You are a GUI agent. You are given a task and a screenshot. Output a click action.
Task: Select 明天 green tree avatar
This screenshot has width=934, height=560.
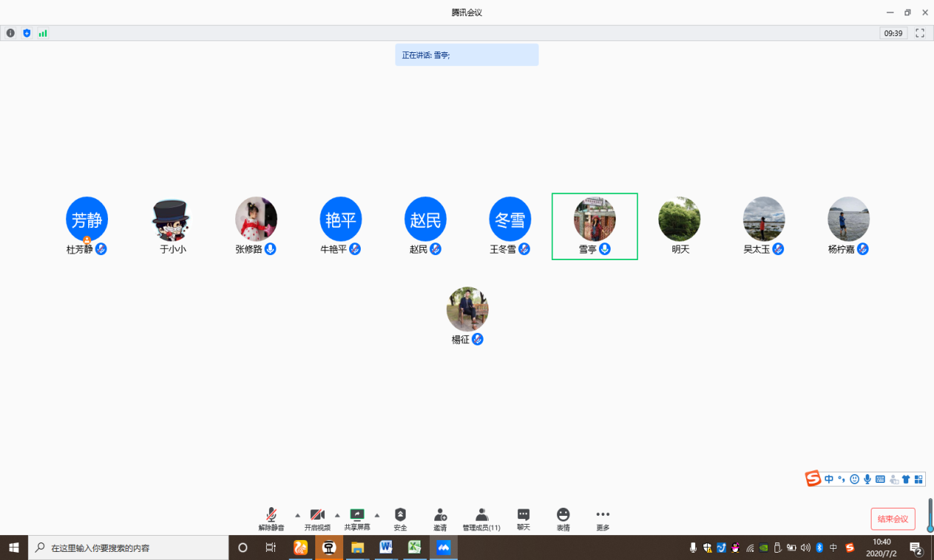pyautogui.click(x=679, y=218)
